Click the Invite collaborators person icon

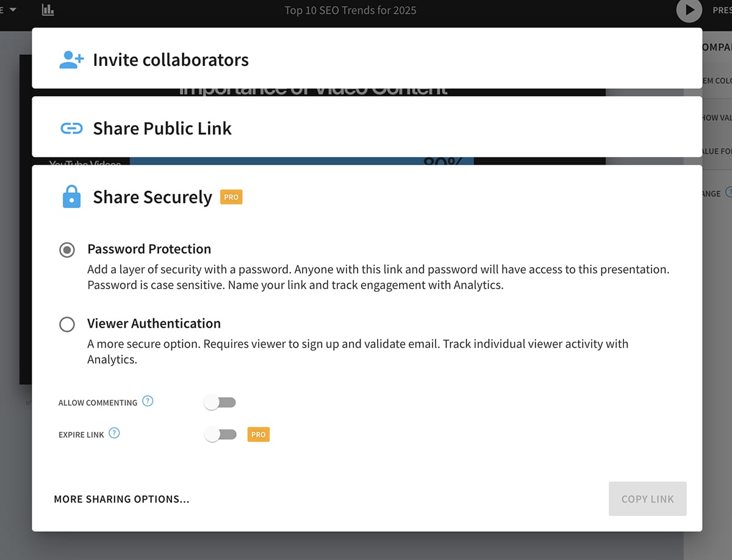point(71,60)
